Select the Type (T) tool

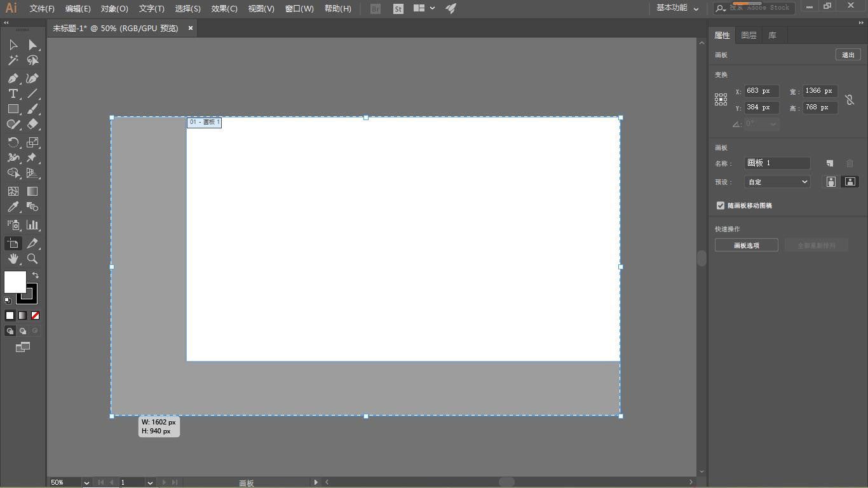coord(13,93)
